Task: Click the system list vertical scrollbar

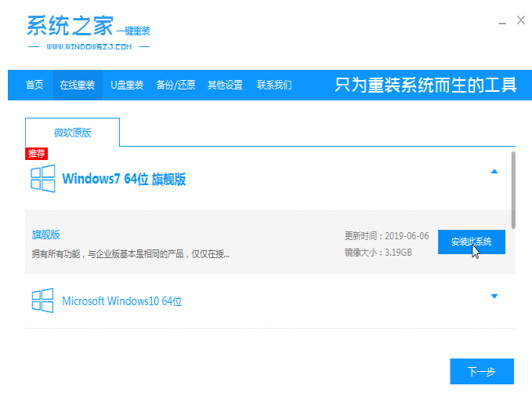Action: click(513, 188)
